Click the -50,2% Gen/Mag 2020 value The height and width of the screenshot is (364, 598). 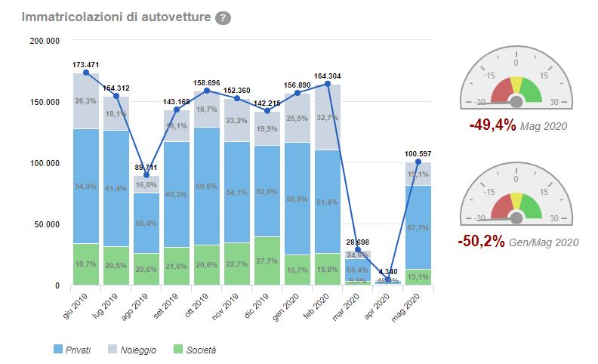[481, 242]
